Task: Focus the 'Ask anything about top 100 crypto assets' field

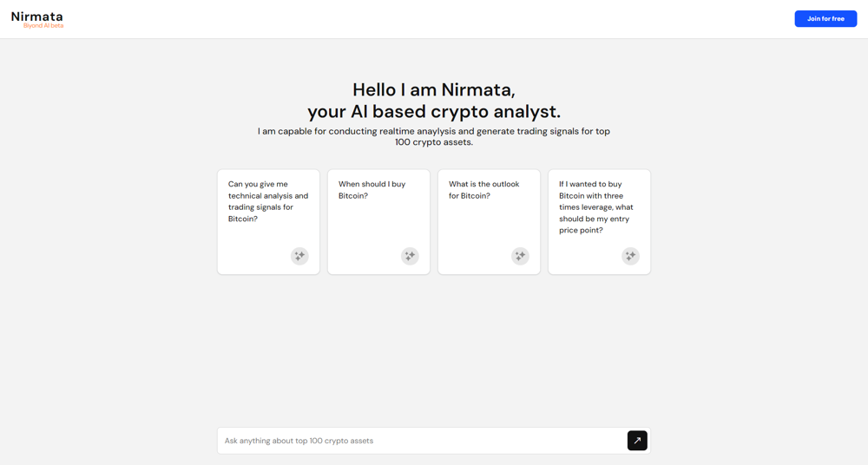Action: (422, 441)
